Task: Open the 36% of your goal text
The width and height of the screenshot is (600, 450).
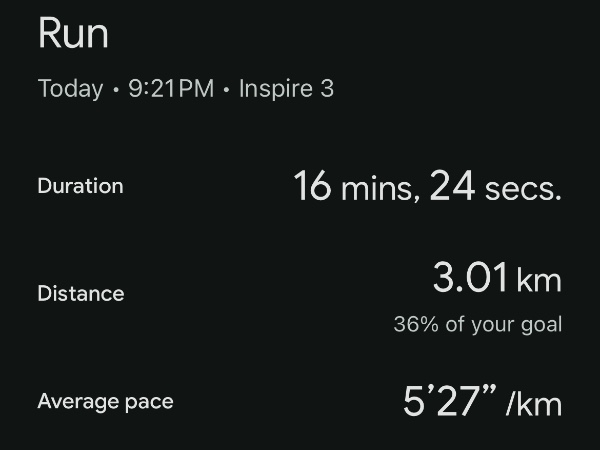Action: click(478, 324)
